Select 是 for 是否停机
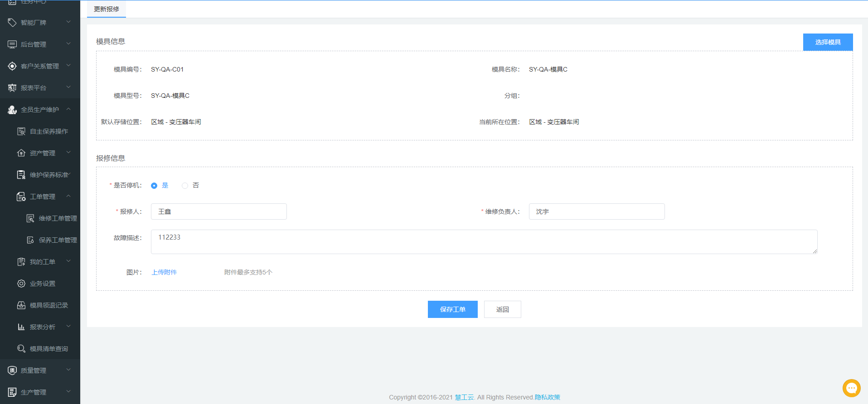This screenshot has width=868, height=404. 154,186
